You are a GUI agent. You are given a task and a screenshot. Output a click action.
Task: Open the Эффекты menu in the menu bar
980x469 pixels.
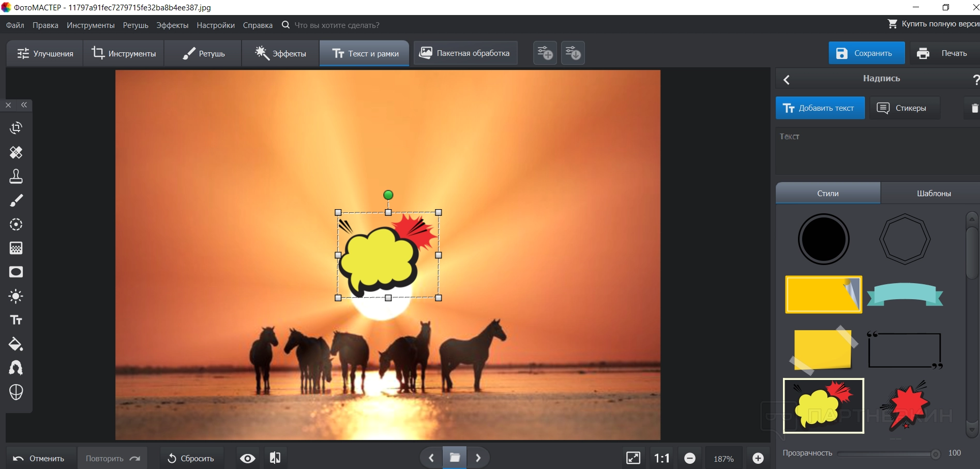172,25
